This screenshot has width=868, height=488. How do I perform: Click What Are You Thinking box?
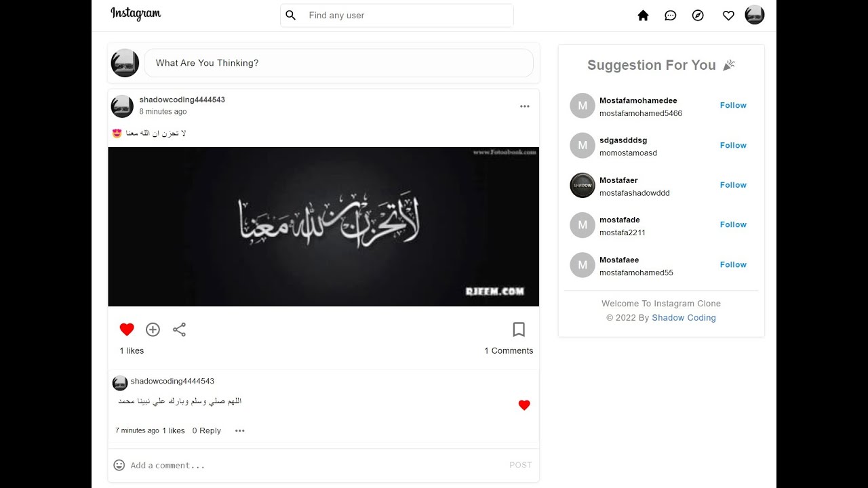click(x=338, y=63)
